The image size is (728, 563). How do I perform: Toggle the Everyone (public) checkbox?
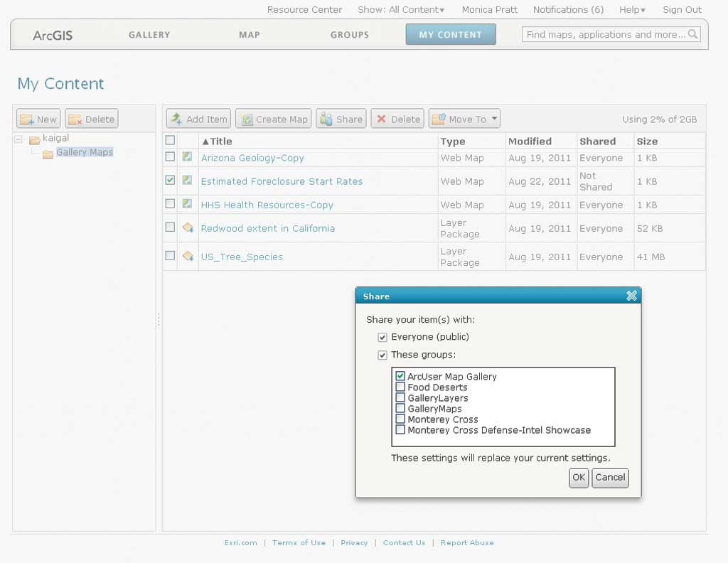click(382, 338)
